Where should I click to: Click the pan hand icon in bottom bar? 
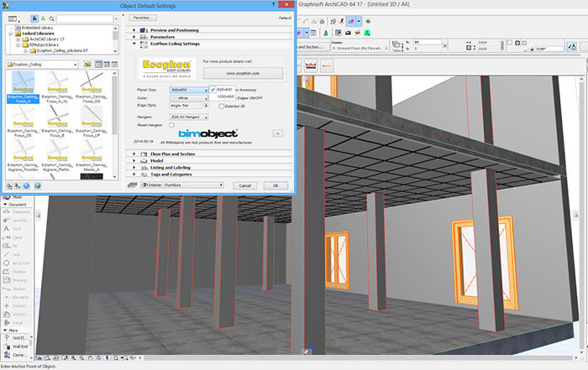[91, 358]
